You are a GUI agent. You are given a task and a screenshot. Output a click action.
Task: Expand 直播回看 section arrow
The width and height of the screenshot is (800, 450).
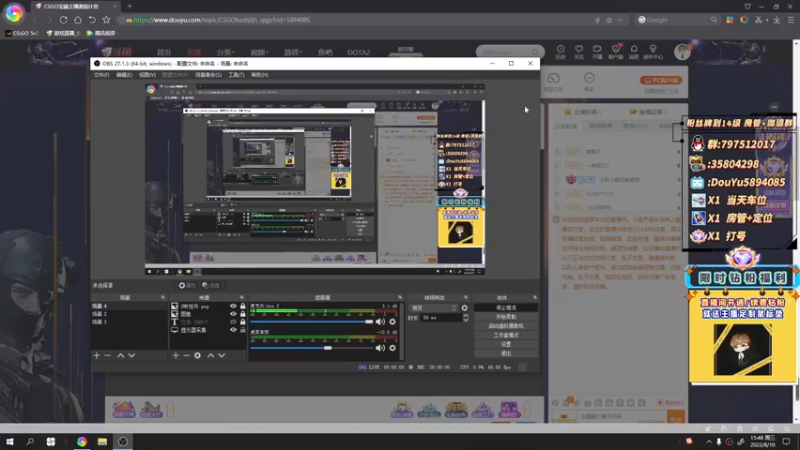coord(665,112)
